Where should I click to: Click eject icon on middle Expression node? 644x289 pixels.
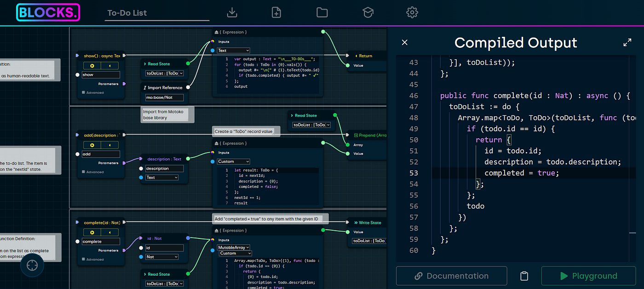click(217, 143)
